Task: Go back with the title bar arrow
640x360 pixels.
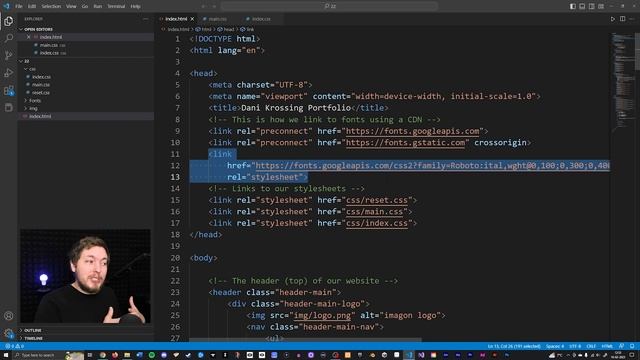Action: 203,6
